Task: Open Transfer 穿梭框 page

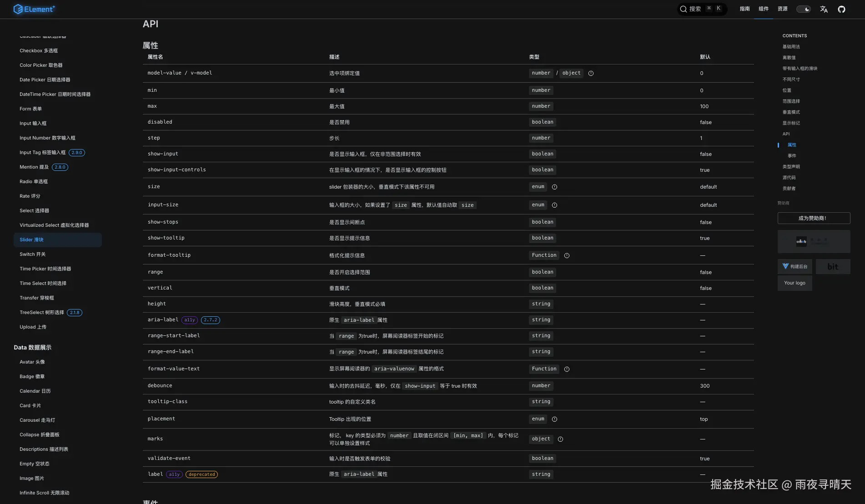Action: tap(37, 298)
